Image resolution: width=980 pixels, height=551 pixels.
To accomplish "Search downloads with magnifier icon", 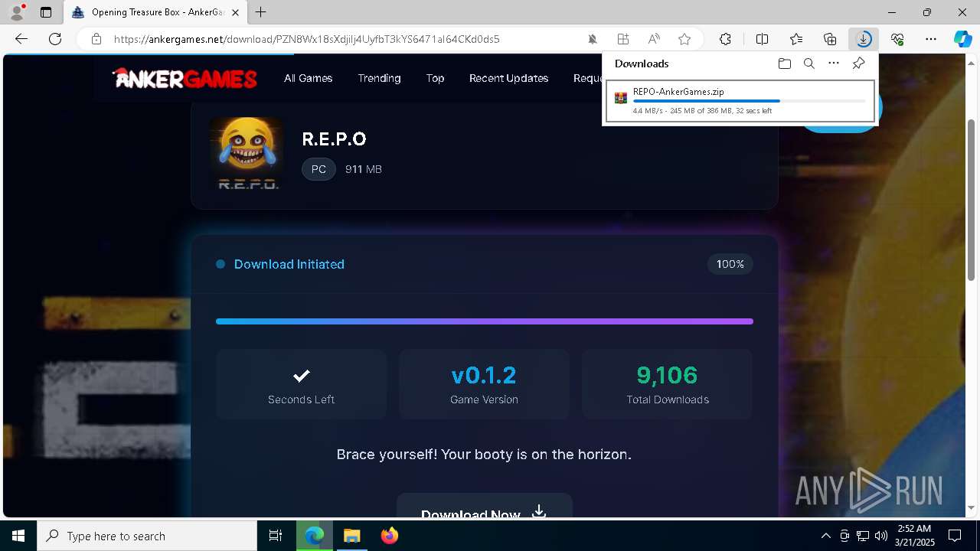I will pos(808,64).
